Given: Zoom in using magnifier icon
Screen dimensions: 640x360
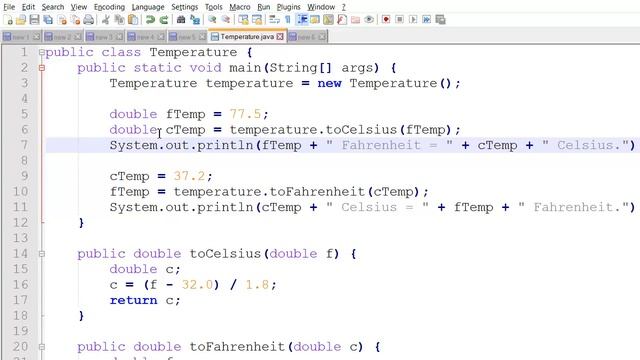Looking at the screenshot, I should click(x=212, y=20).
